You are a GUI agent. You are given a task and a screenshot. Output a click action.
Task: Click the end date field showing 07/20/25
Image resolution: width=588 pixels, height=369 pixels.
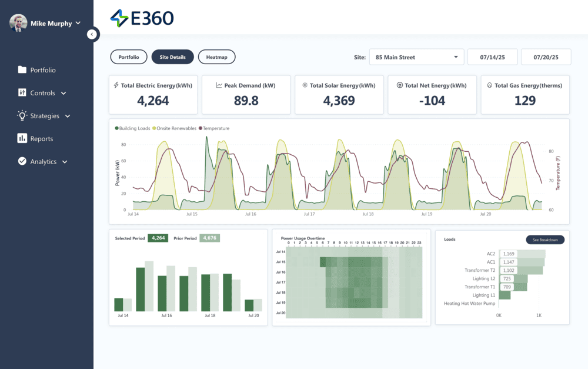[x=546, y=56]
